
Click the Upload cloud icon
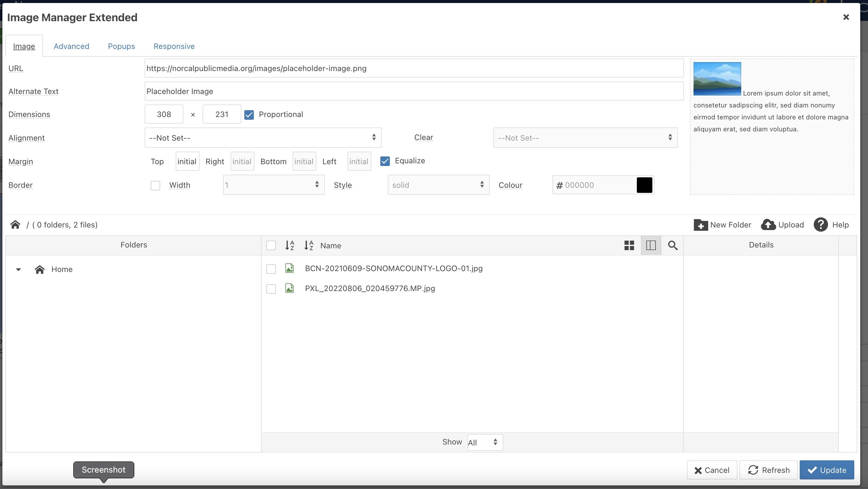pyautogui.click(x=768, y=225)
